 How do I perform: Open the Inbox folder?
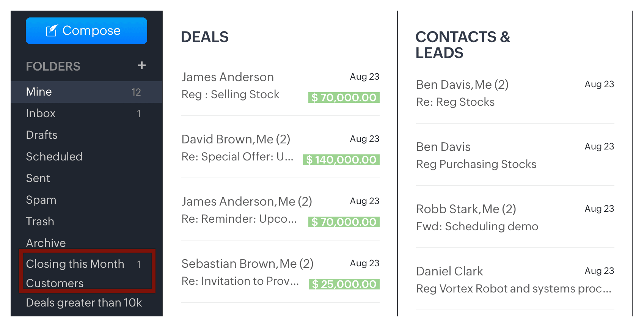click(x=41, y=113)
